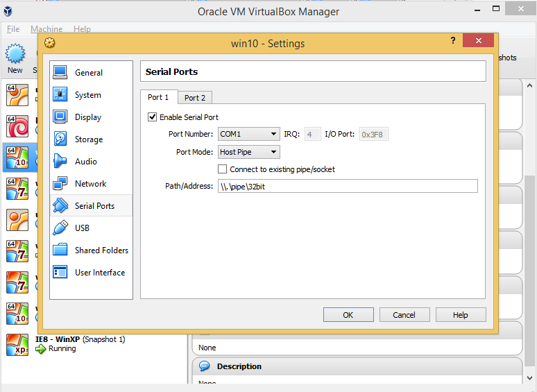This screenshot has height=392, width=537.
Task: Open the Machine menu
Action: [x=46, y=29]
